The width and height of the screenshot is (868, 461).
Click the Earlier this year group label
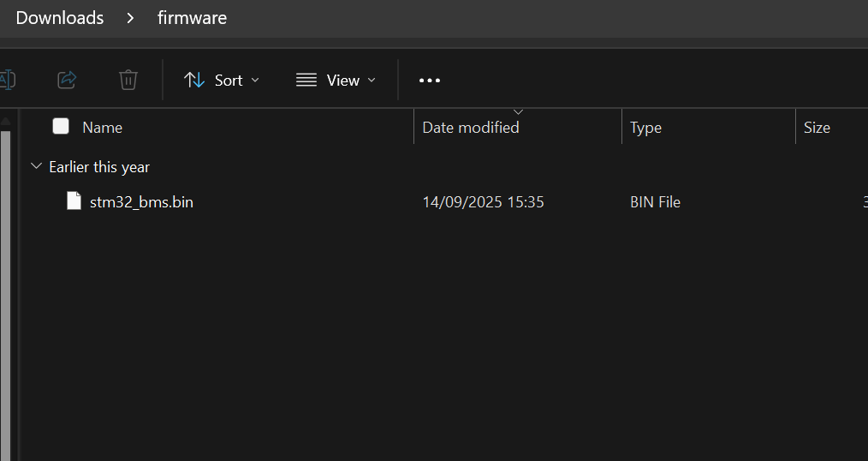coord(99,167)
